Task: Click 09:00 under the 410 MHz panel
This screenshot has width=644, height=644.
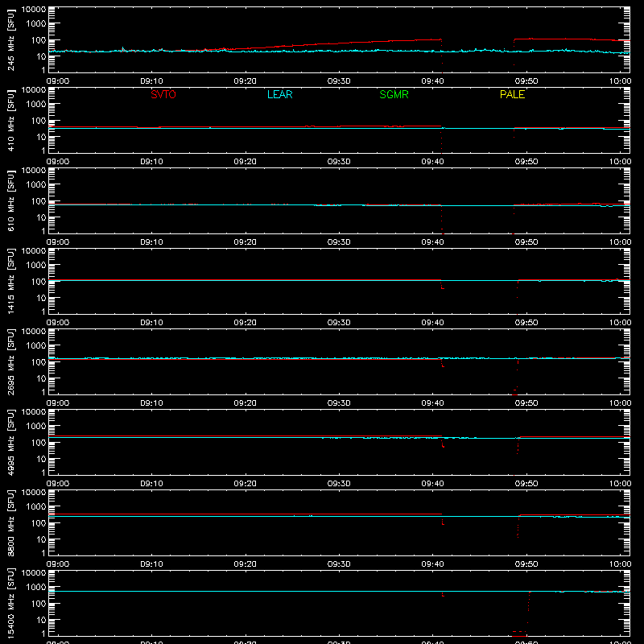Action: click(x=57, y=162)
